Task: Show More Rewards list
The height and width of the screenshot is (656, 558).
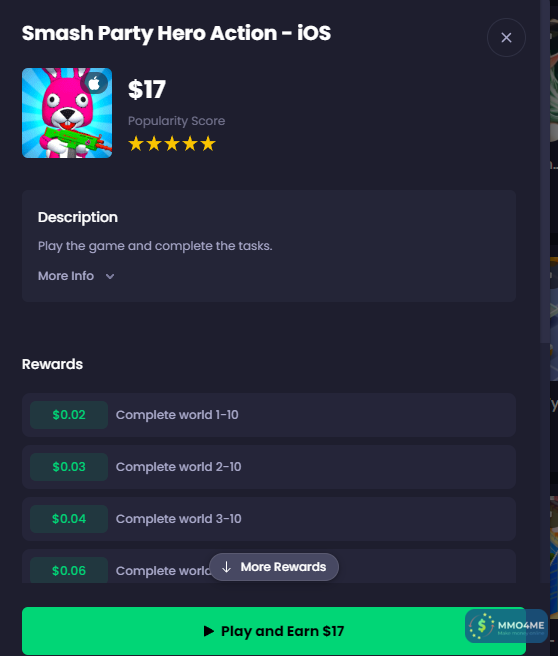Action: point(274,567)
